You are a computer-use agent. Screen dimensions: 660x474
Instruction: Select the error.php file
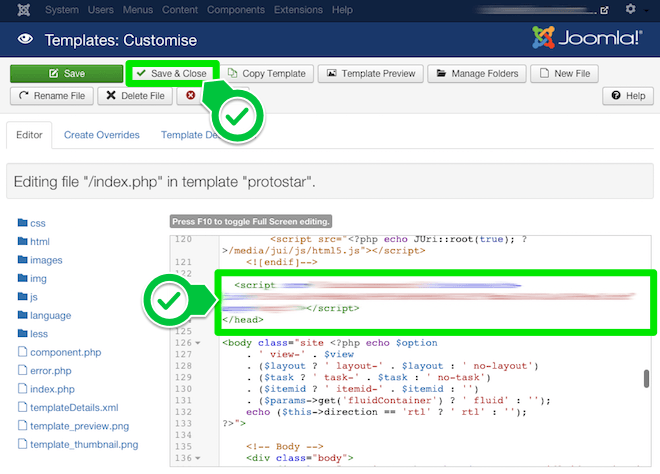pyautogui.click(x=49, y=370)
